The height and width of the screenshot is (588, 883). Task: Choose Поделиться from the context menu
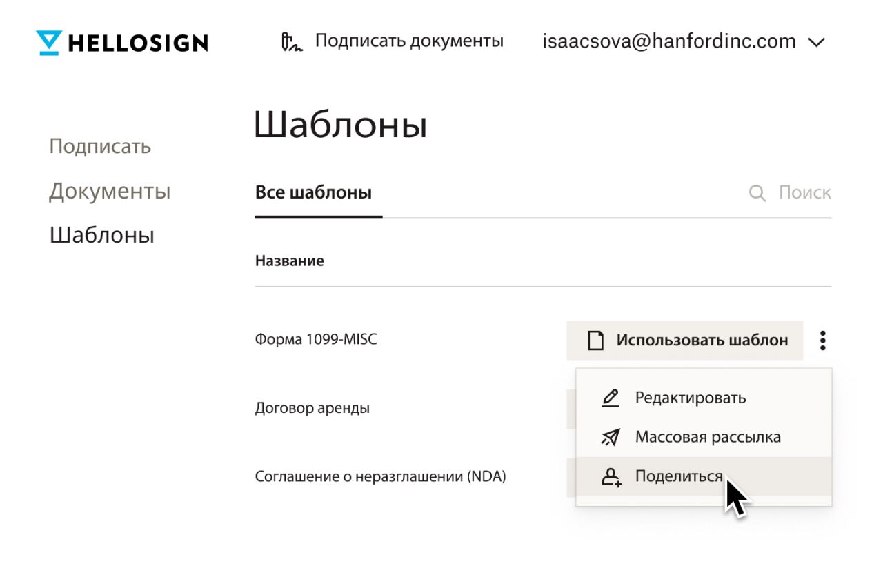pos(679,476)
